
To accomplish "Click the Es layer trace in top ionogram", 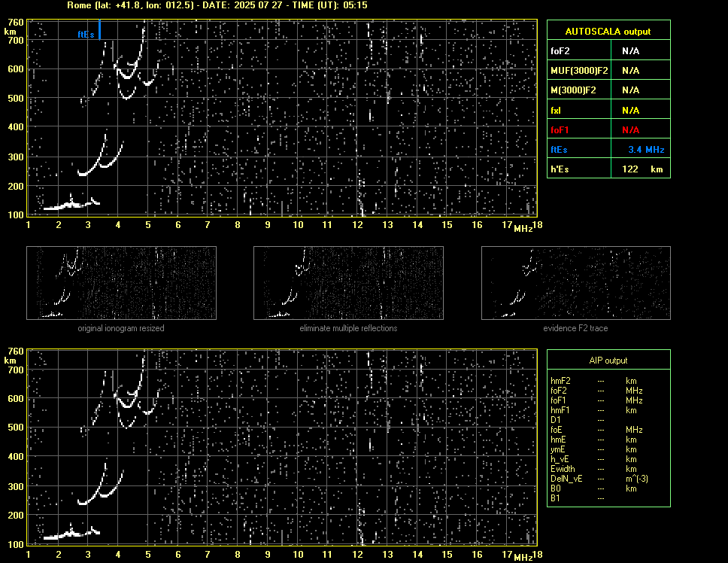I will point(71,205).
